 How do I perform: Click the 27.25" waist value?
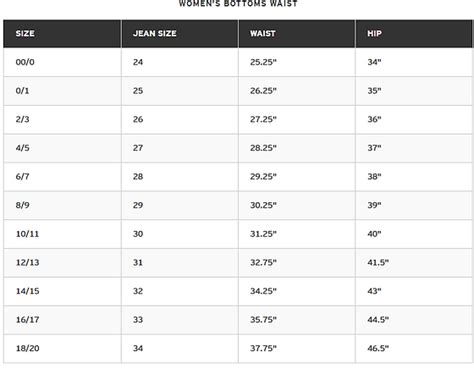tap(263, 119)
